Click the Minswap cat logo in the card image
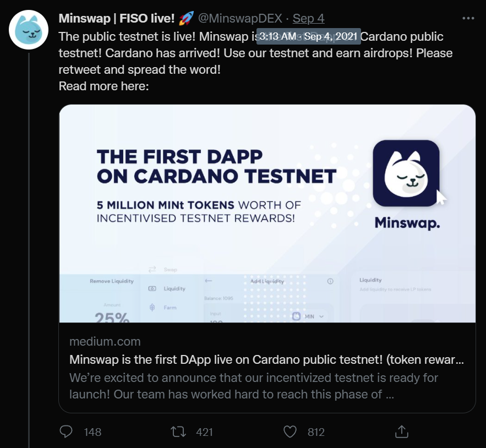The image size is (486, 448). (406, 173)
